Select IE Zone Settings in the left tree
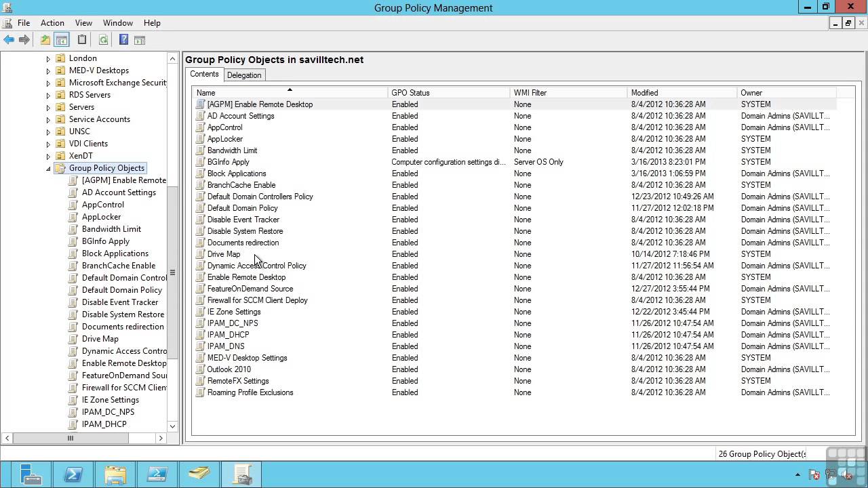This screenshot has height=488, width=868. tap(110, 400)
